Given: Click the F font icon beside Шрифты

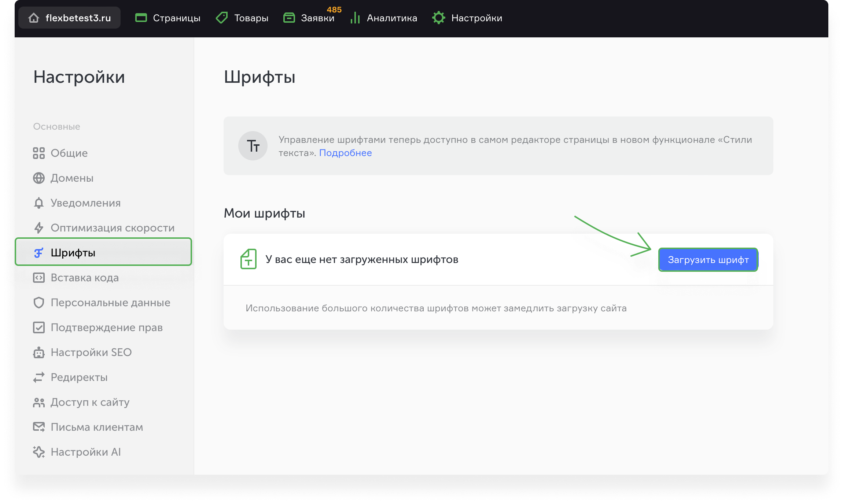Looking at the screenshot, I should tap(39, 253).
